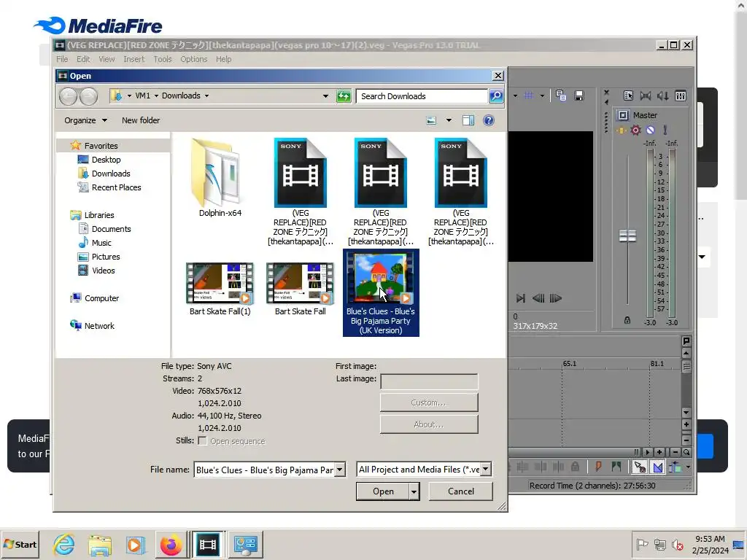
Task: Open the file type filter dropdown
Action: (485, 470)
